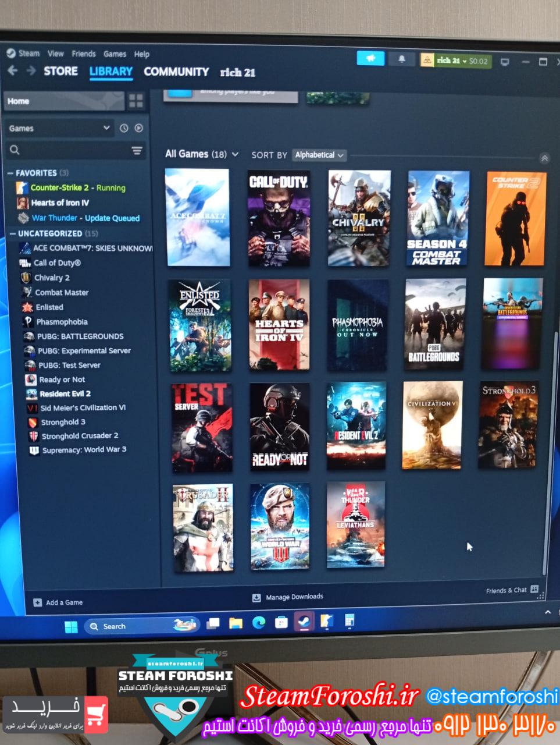This screenshot has width=560, height=745.
Task: Click the Add a Game button
Action: pos(58,602)
